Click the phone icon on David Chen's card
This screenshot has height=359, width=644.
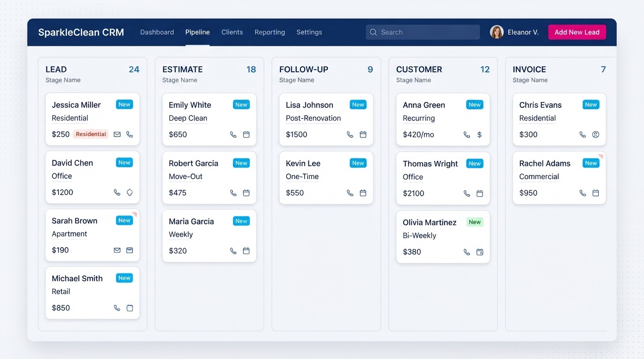(x=117, y=192)
